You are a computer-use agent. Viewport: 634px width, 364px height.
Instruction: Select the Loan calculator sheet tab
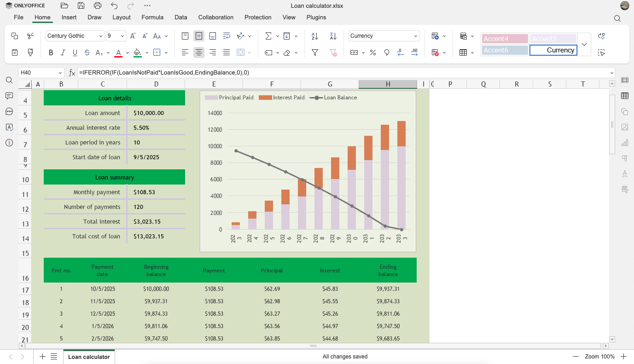(x=89, y=357)
